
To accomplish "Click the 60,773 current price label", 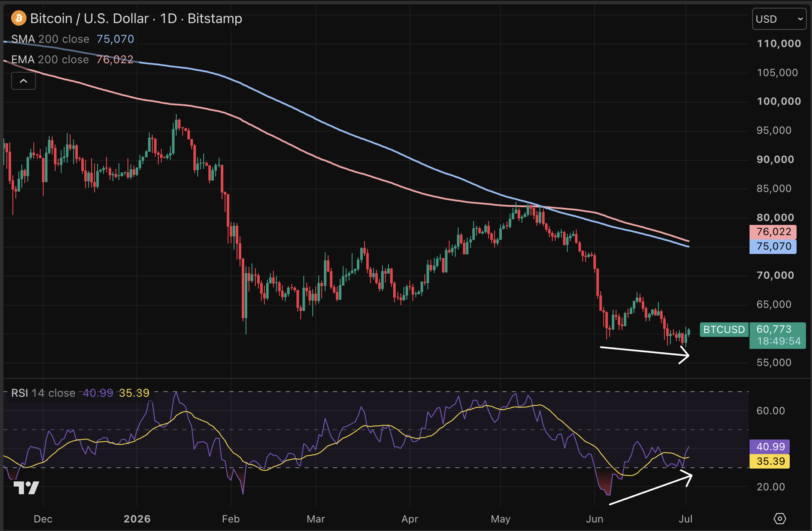I will (774, 329).
